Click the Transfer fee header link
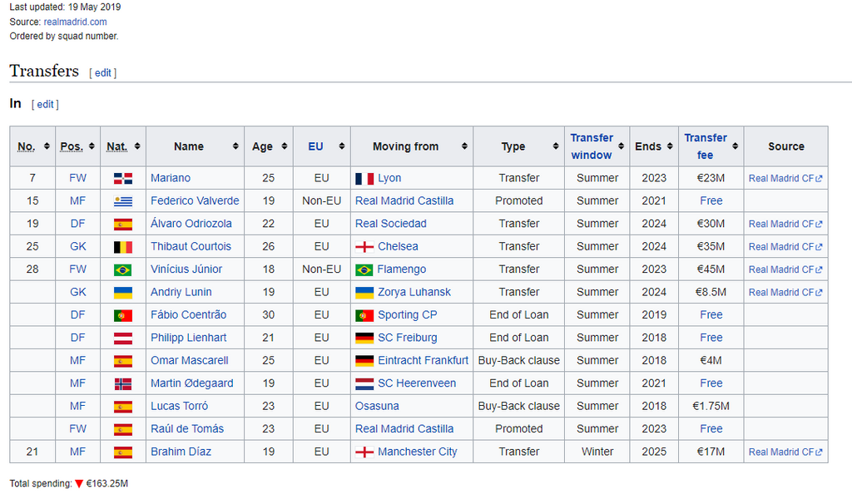Image resolution: width=852 pixels, height=504 pixels. 706,146
